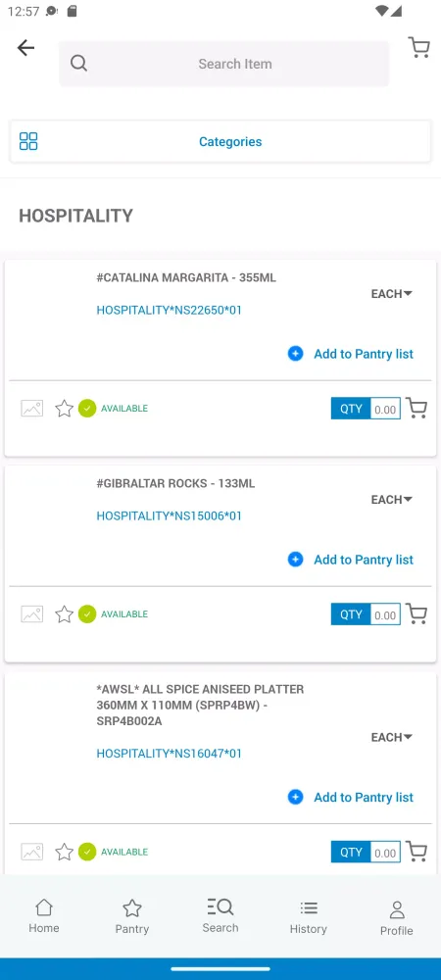The height and width of the screenshot is (980, 441).
Task: View image placeholder for Catalina Margarita
Action: coord(32,408)
